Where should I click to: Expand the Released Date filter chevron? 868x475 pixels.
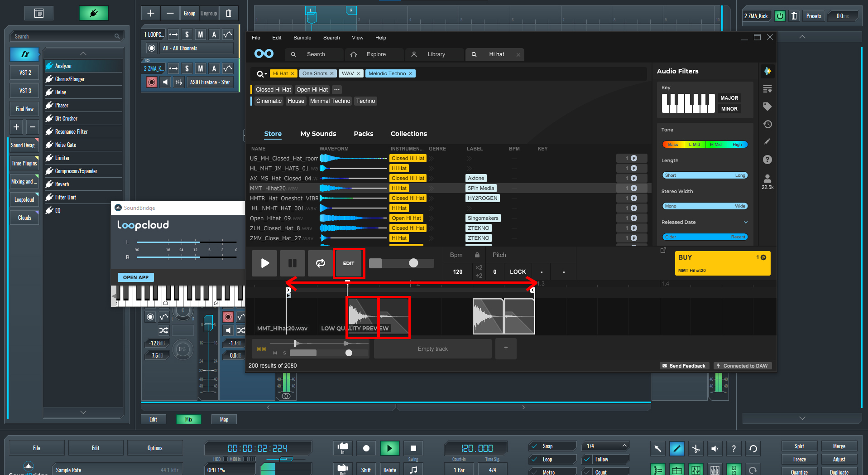[x=746, y=222]
